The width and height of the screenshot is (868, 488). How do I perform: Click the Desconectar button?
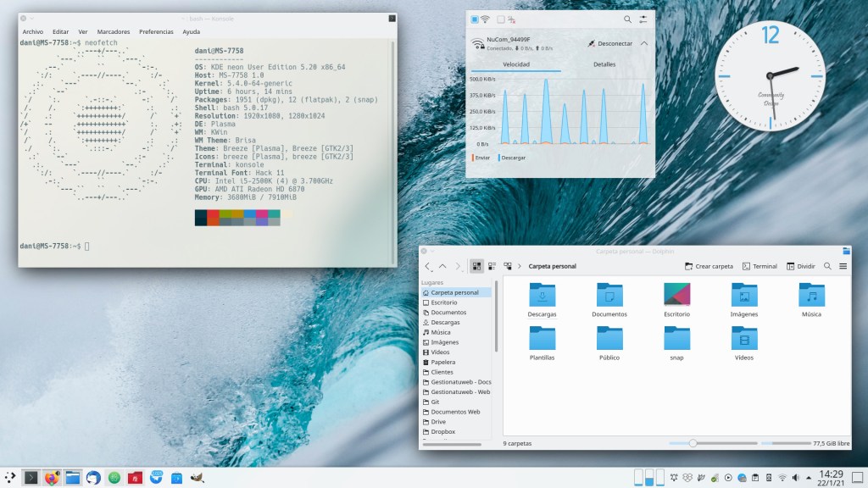(609, 43)
